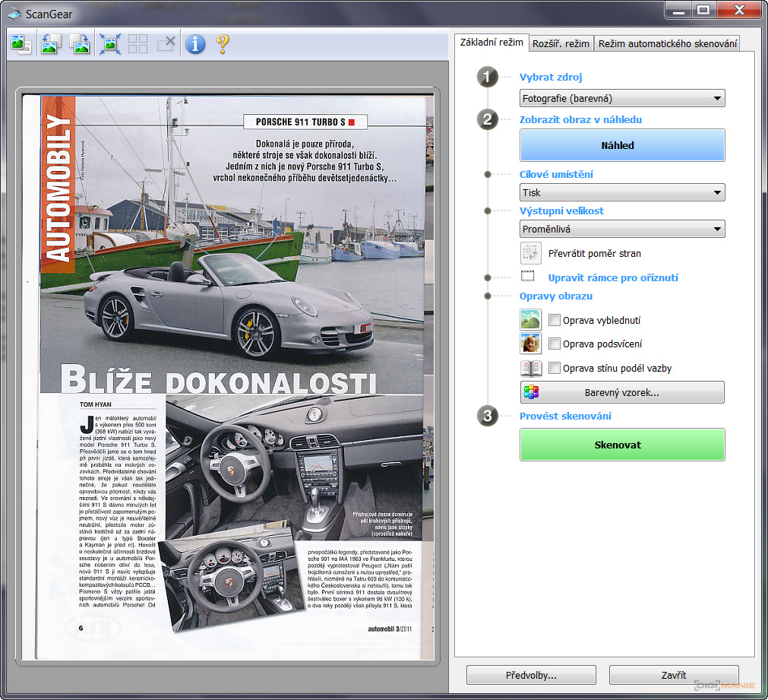The width and height of the screenshot is (768, 700).
Task: Rotate the preview image right
Action: [x=80, y=45]
